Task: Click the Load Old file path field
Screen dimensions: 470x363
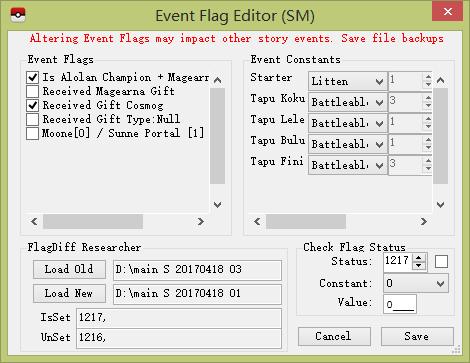Action: [x=197, y=270]
